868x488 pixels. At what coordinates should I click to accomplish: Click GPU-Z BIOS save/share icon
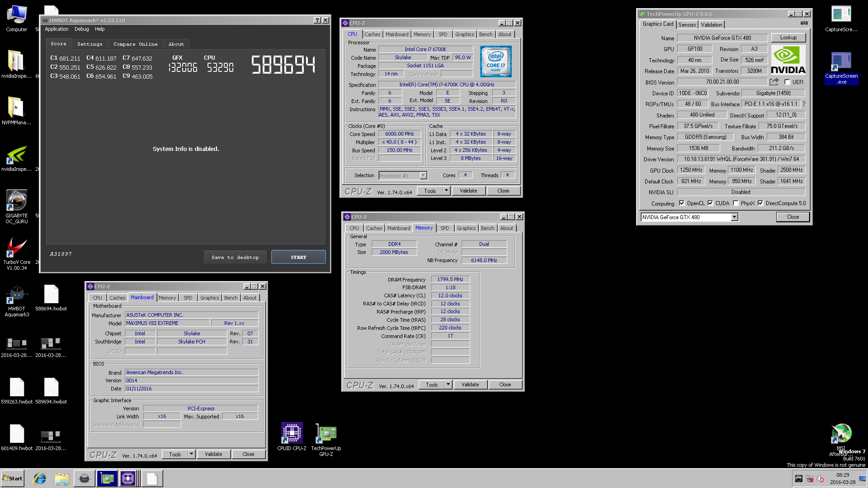[x=774, y=82]
